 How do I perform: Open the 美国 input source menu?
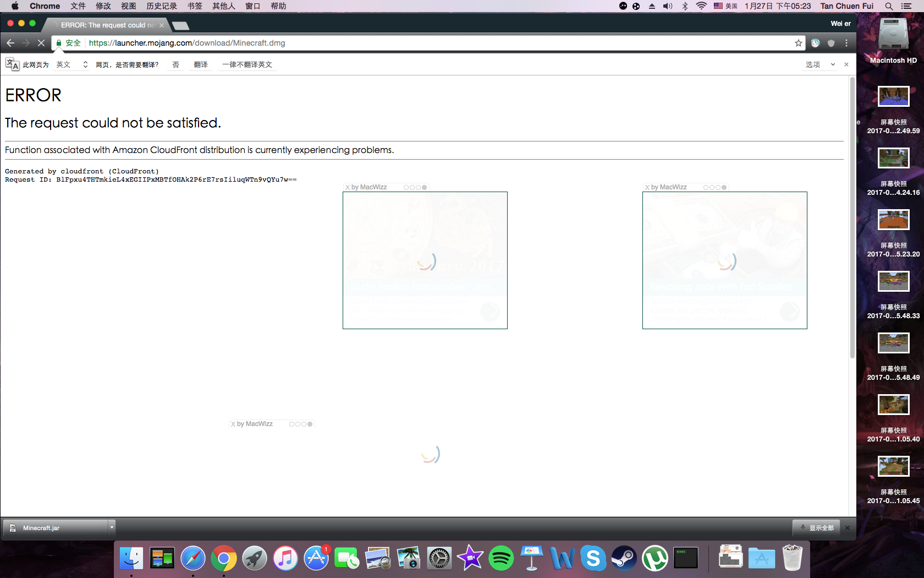click(x=725, y=6)
